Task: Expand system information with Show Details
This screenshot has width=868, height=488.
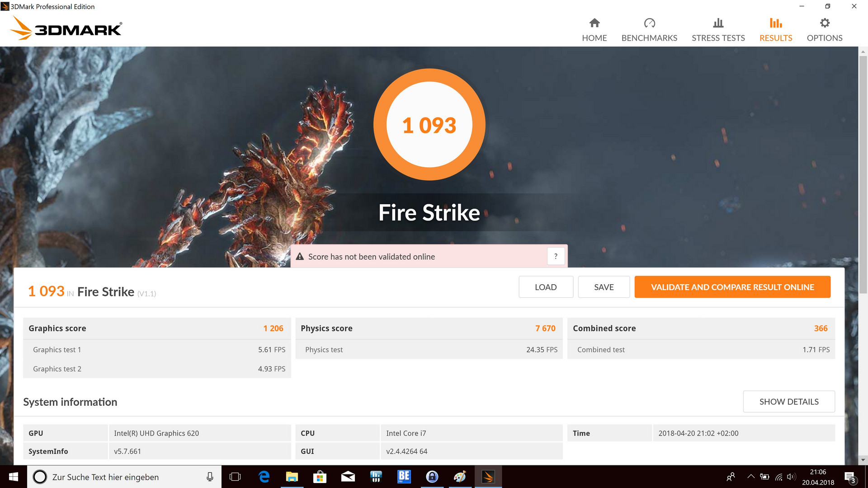Action: tap(788, 402)
